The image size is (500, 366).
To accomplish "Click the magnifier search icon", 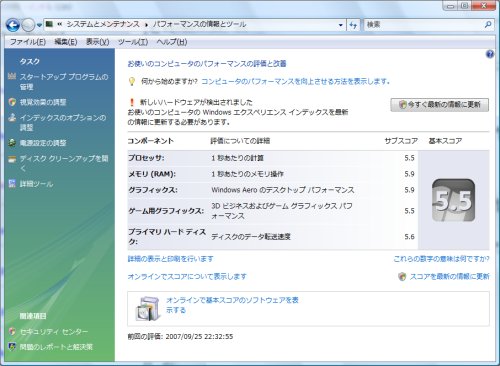I will 488,24.
